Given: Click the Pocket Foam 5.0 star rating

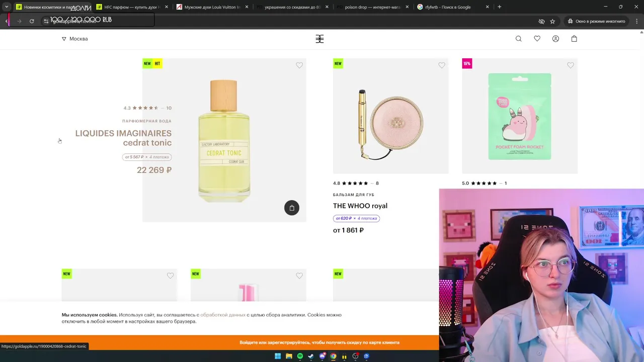Looking at the screenshot, I should coord(484,183).
